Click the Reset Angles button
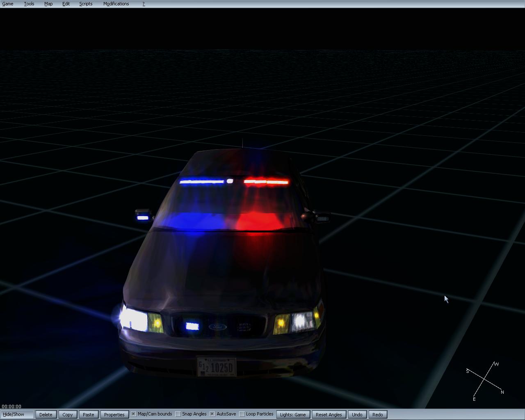Image resolution: width=525 pixels, height=420 pixels. click(x=329, y=415)
